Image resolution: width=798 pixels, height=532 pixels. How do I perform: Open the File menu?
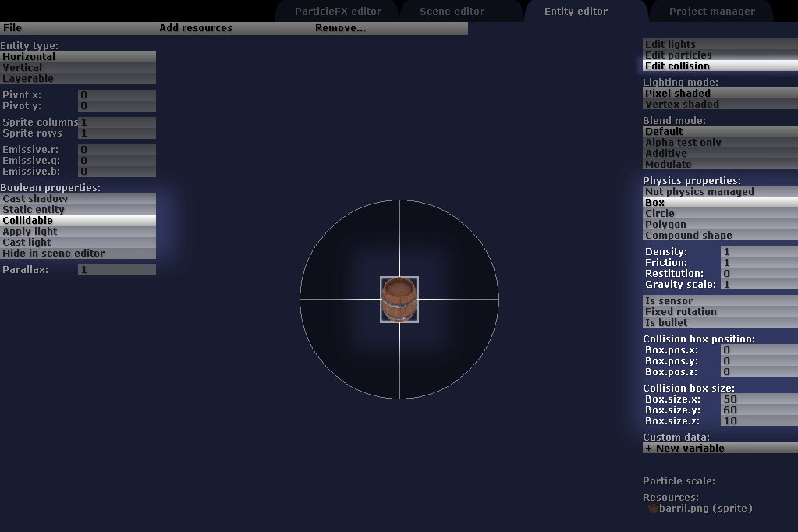[x=12, y=28]
